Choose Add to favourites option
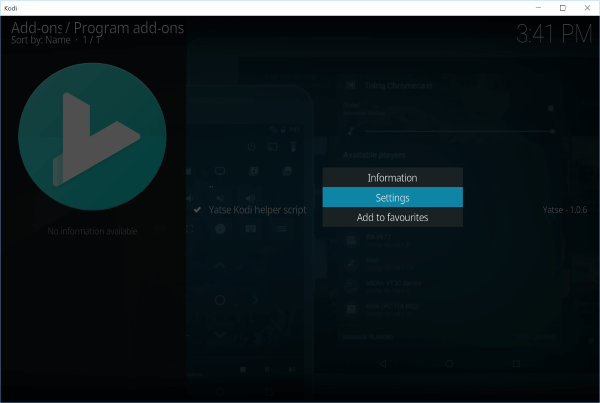Viewport: 600px width, 403px height. point(392,217)
